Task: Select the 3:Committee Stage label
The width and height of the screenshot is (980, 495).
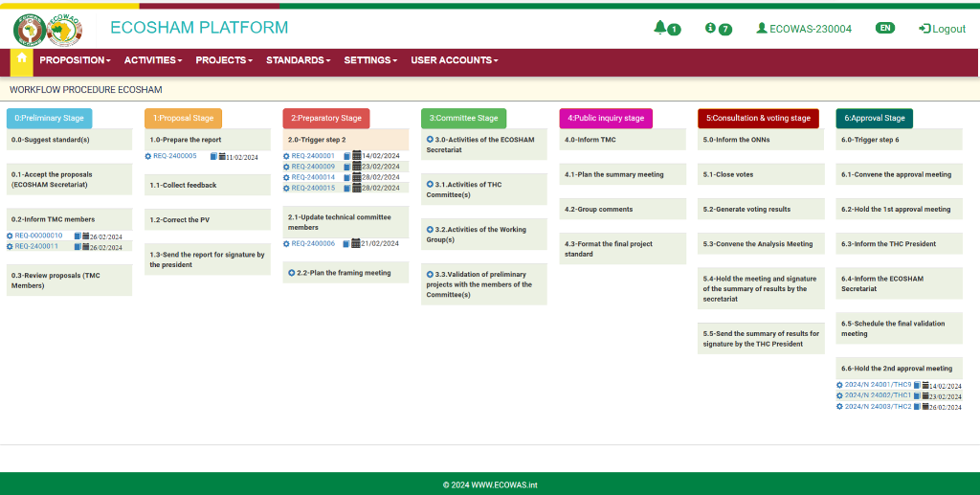Action: pos(464,118)
